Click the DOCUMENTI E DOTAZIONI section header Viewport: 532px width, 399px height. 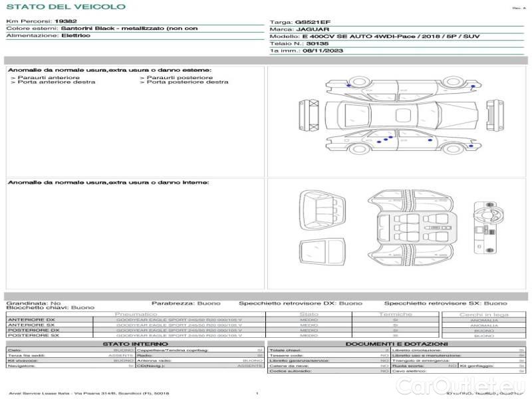pyautogui.click(x=396, y=344)
